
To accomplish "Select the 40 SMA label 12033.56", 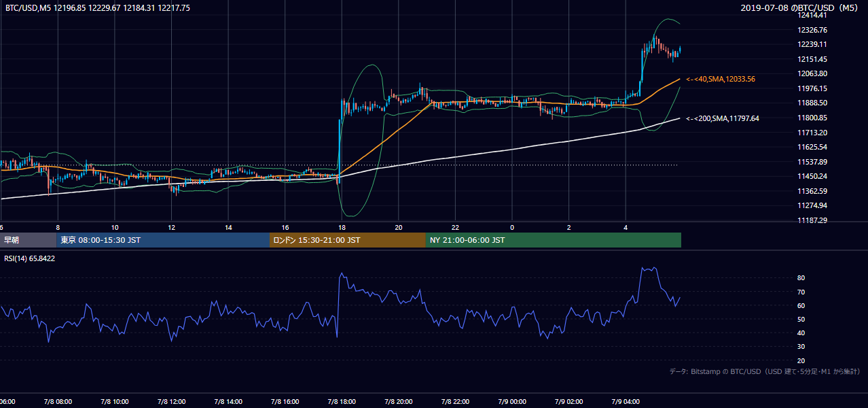I will coord(721,79).
